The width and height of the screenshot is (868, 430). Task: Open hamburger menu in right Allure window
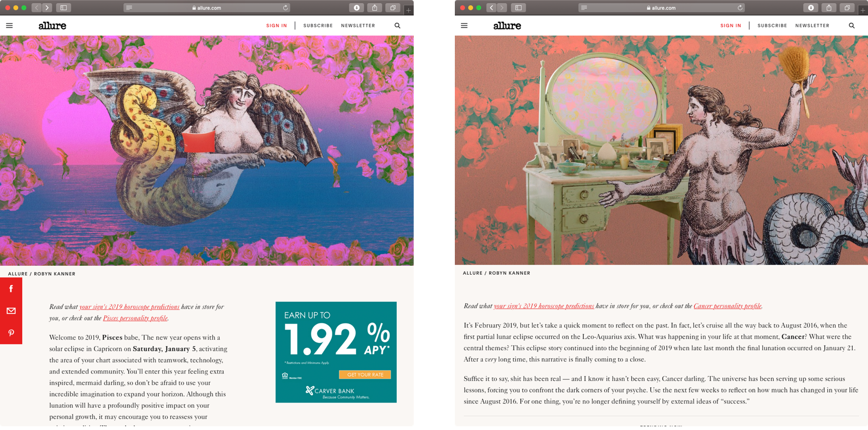click(464, 25)
